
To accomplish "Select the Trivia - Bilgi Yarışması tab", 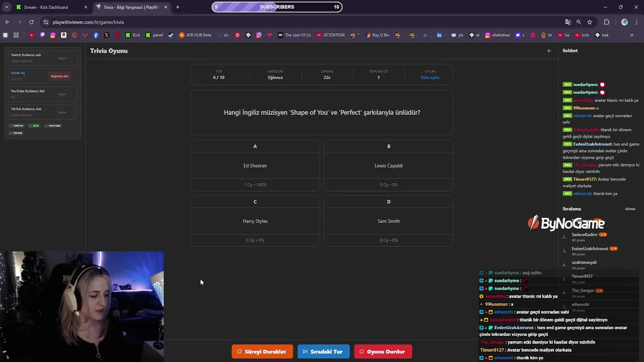I will click(x=131, y=7).
